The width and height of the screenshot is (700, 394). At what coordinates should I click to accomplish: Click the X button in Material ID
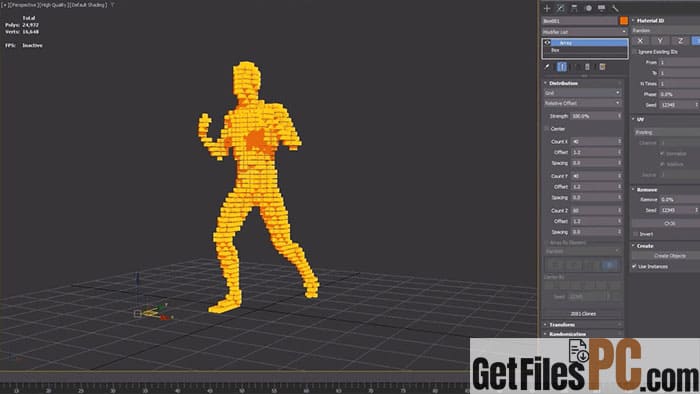tap(640, 41)
